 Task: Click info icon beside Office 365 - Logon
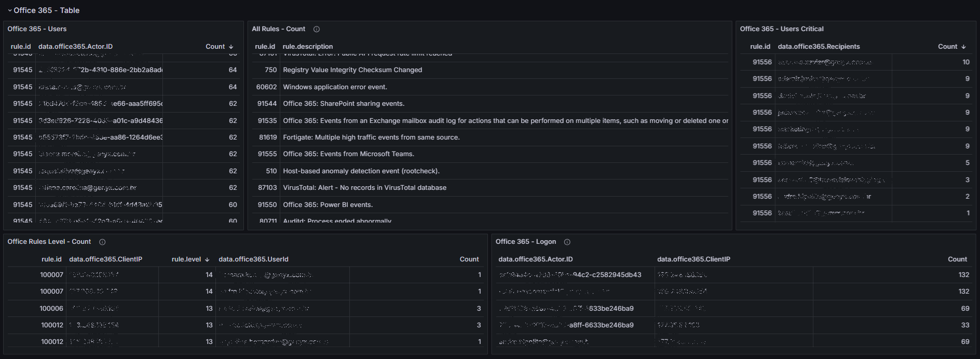[x=567, y=242]
